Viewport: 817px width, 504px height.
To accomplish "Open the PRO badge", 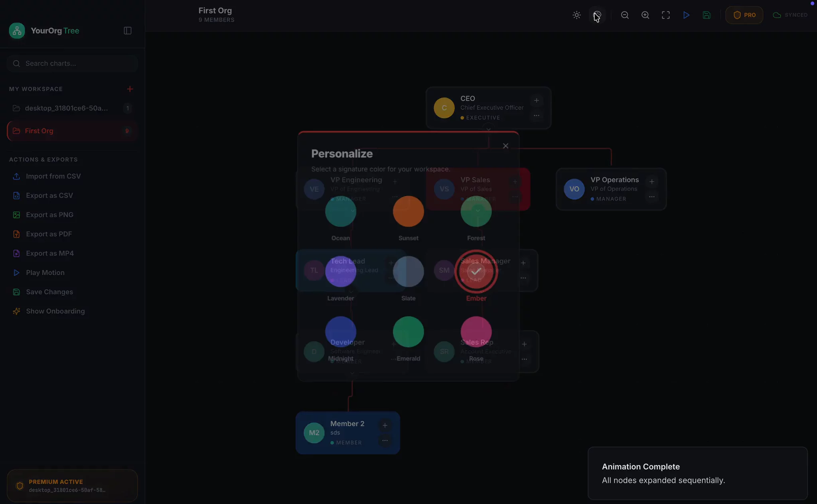I will point(744,15).
